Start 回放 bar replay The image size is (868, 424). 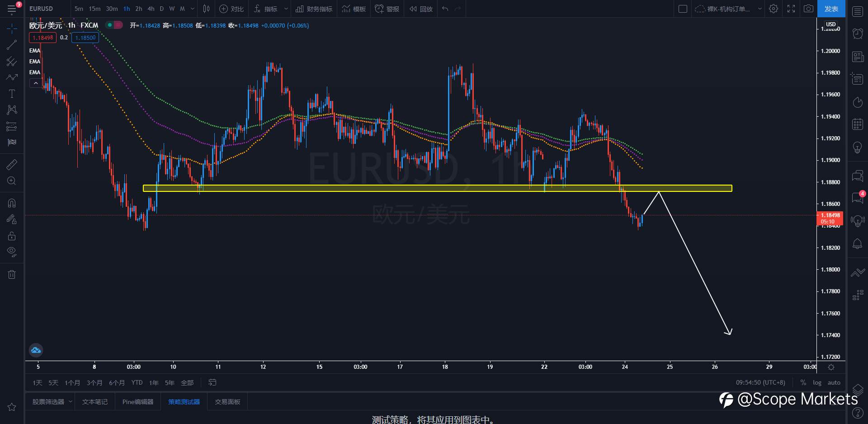(x=421, y=9)
